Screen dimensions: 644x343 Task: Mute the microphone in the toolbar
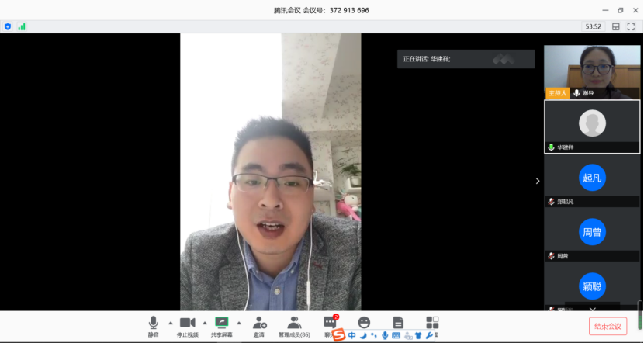pyautogui.click(x=154, y=323)
